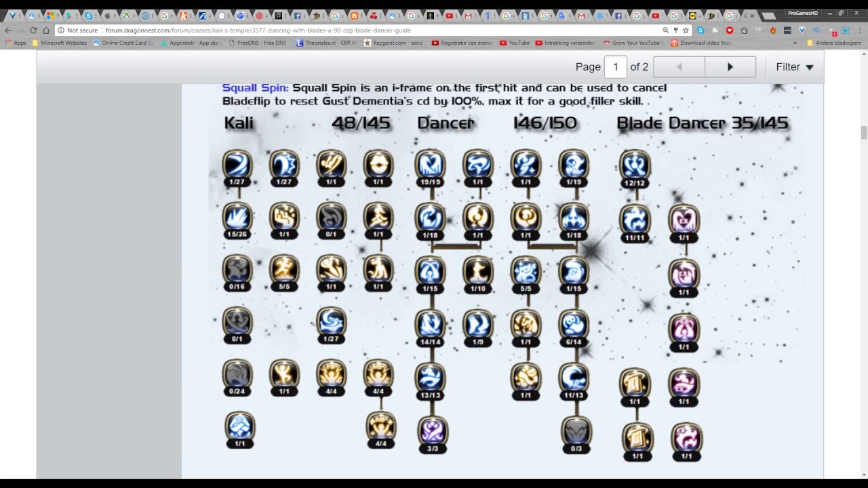The image size is (868, 488).
Task: Click the page vertical scrollbar thumb
Action: point(864,132)
